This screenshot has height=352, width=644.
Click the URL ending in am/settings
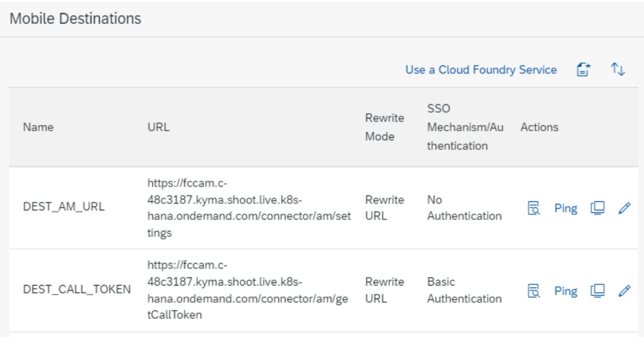pos(249,208)
